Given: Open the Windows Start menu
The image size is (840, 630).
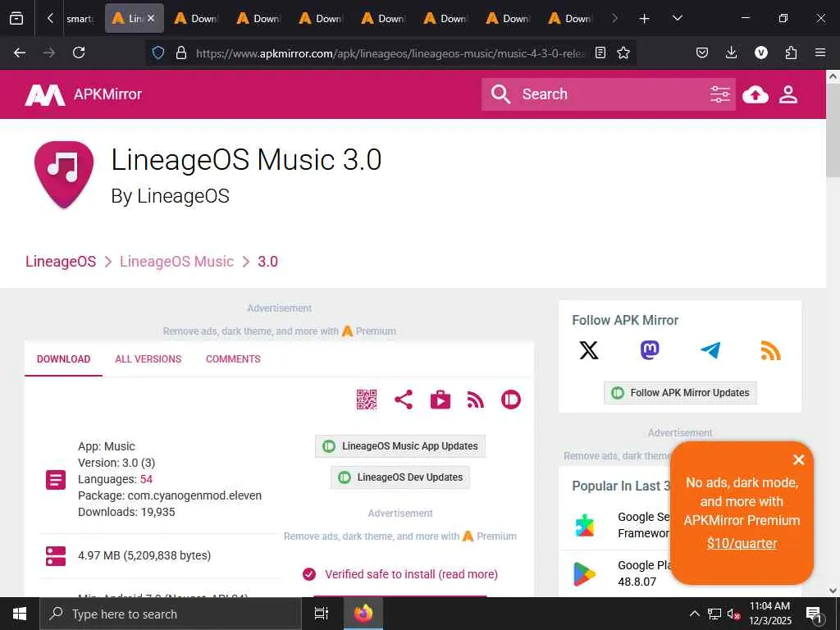Looking at the screenshot, I should coord(20,614).
